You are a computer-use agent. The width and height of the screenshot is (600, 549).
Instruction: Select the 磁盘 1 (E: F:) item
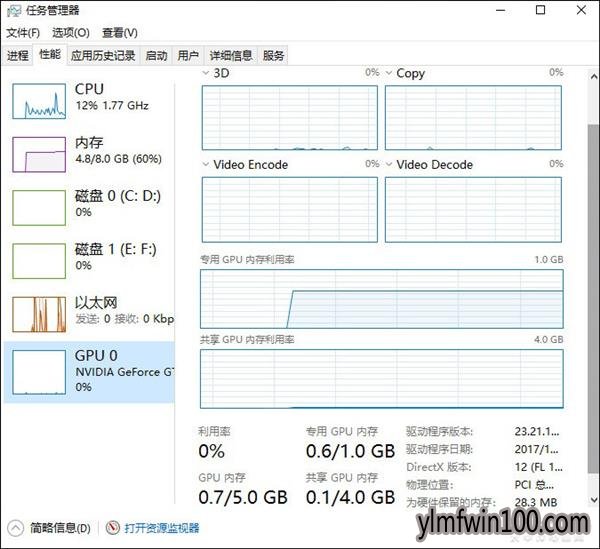click(89, 261)
